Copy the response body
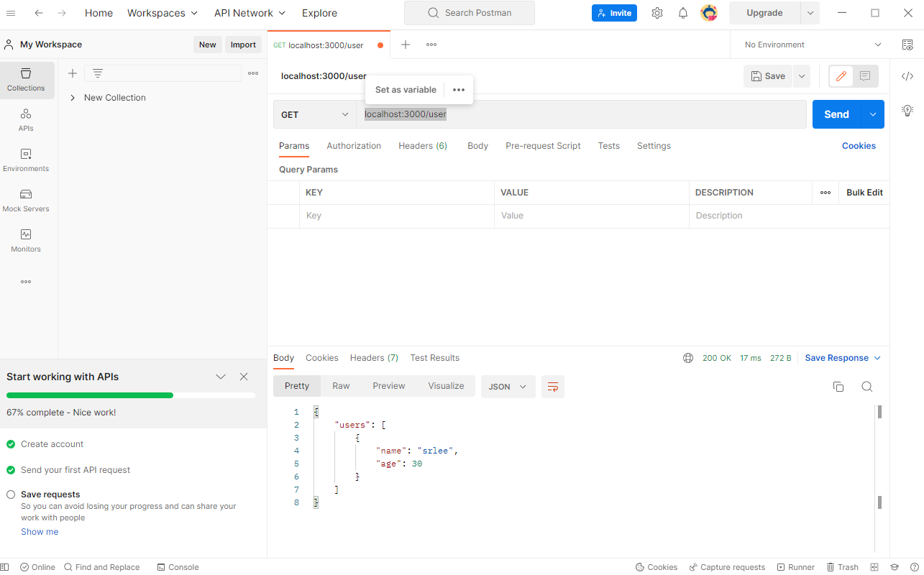Image resolution: width=924 pixels, height=575 pixels. click(838, 387)
